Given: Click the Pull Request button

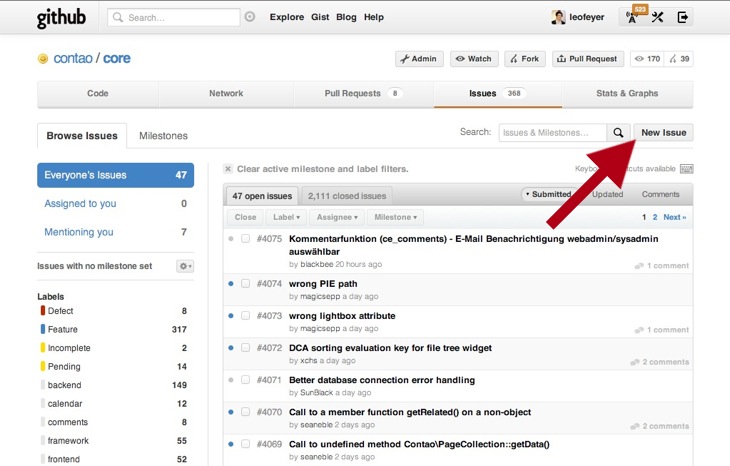Looking at the screenshot, I should (588, 59).
